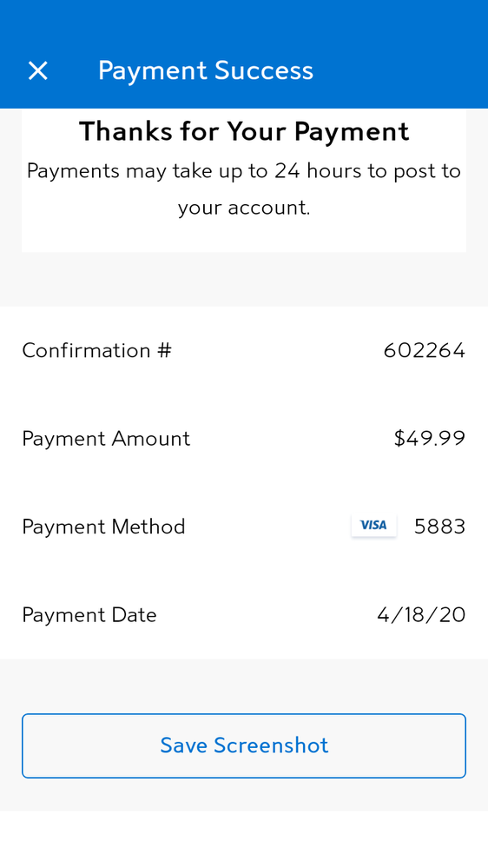Select the Payment Method row
Image resolution: width=488 pixels, height=868 pixels.
click(244, 527)
